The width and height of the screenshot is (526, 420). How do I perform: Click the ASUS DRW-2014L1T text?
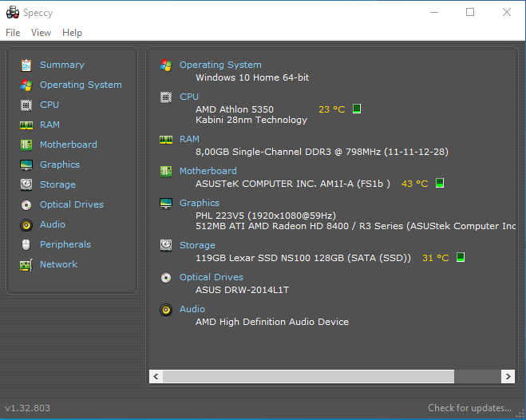click(x=242, y=290)
